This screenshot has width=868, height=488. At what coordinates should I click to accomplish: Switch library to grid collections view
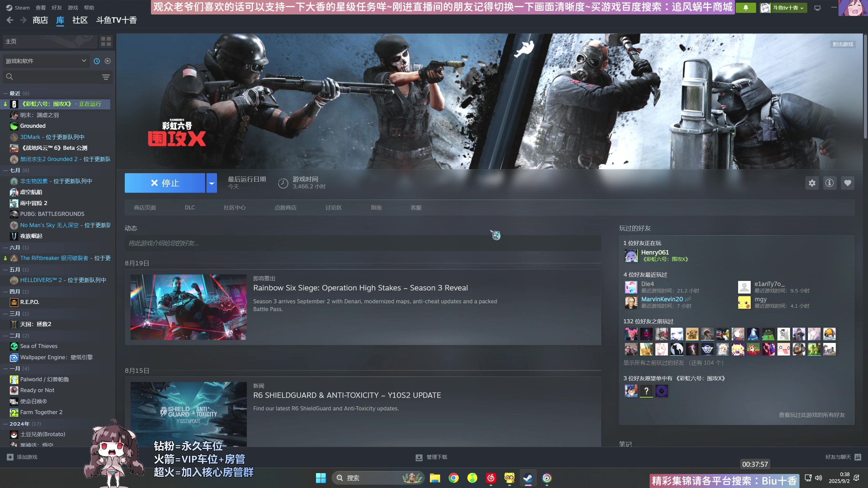pyautogui.click(x=106, y=41)
